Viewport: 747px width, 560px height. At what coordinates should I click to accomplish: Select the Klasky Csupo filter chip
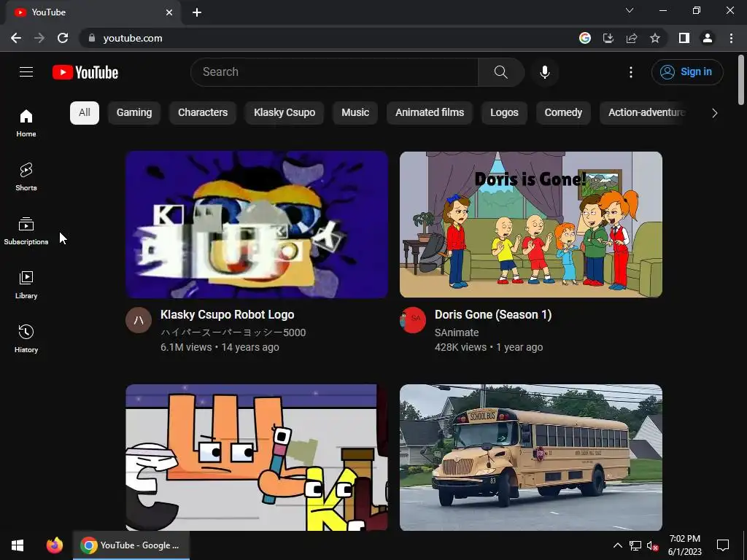pyautogui.click(x=285, y=113)
